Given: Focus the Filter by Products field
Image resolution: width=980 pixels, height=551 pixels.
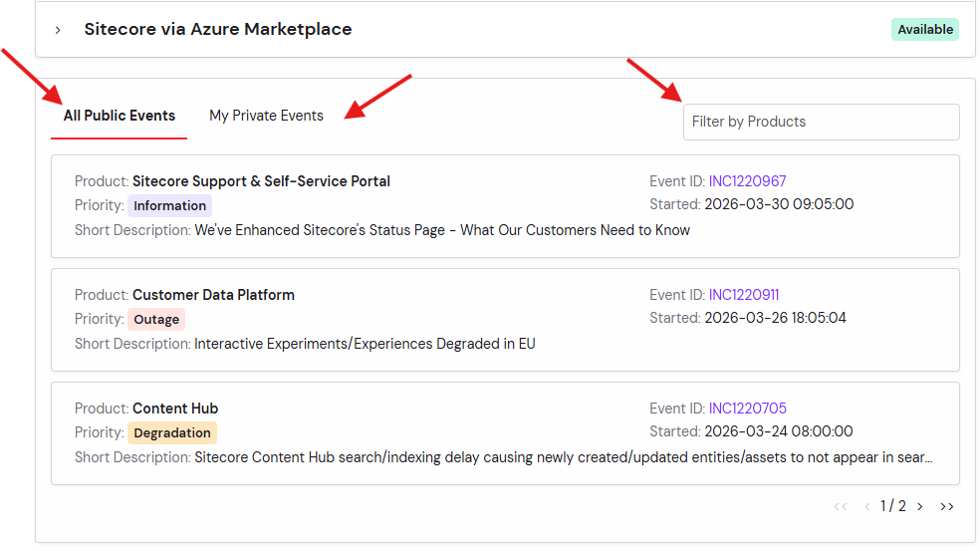Looking at the screenshot, I should [x=821, y=122].
